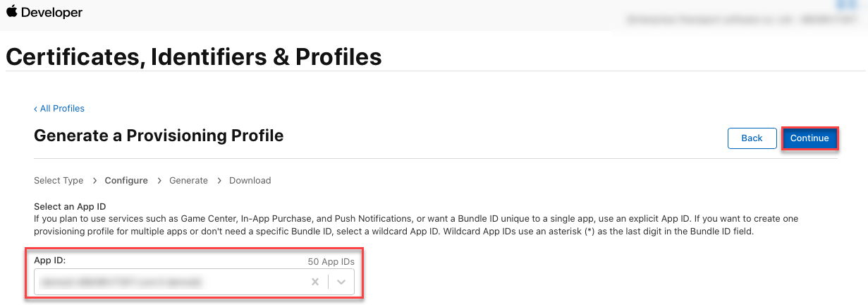Screen dimensions: 868x305
Task: Open the Developer home link
Action: click(x=52, y=13)
